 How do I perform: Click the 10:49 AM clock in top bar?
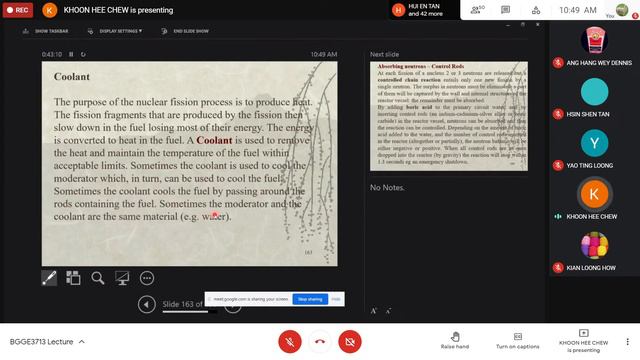pyautogui.click(x=578, y=10)
